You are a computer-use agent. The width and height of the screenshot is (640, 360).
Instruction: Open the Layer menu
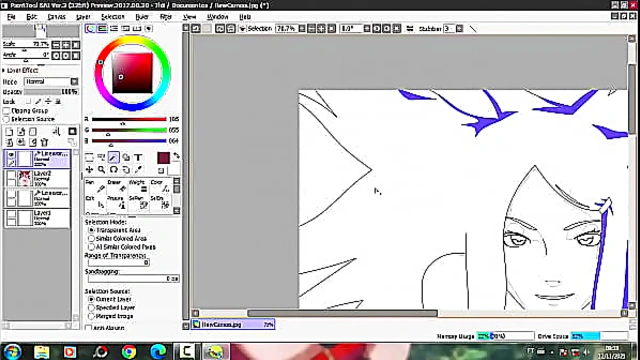click(x=83, y=17)
